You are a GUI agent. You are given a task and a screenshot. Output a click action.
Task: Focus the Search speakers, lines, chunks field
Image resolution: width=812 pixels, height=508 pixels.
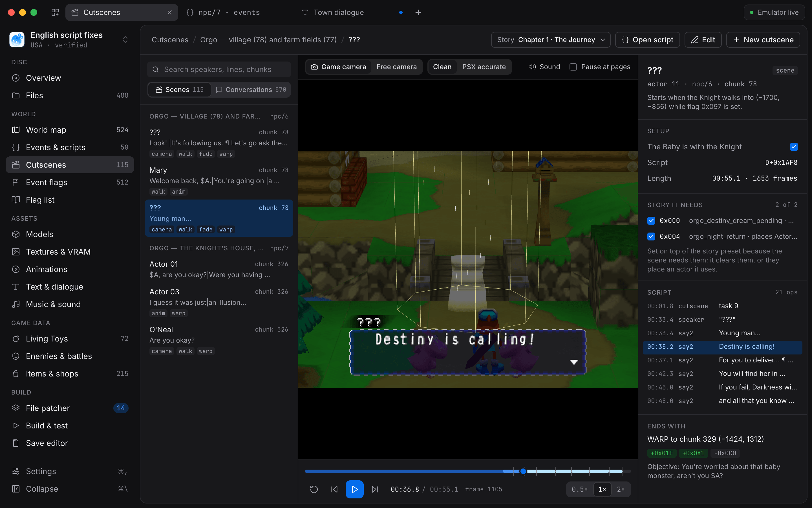219,69
